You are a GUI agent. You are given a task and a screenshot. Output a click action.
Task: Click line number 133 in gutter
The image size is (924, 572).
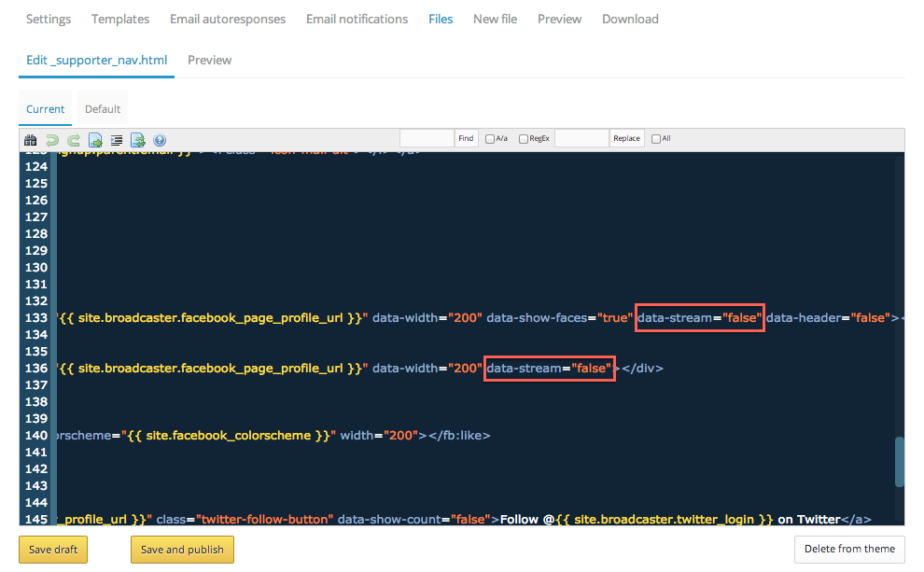click(x=36, y=318)
